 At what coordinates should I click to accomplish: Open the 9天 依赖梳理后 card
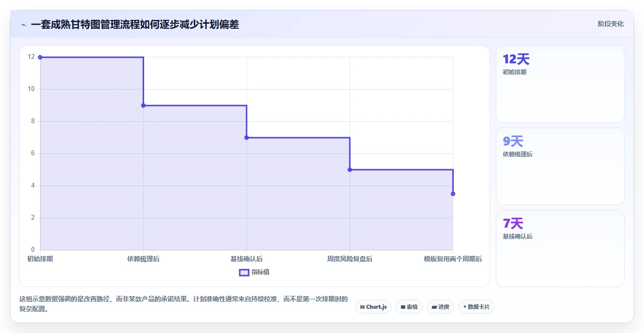pyautogui.click(x=560, y=166)
